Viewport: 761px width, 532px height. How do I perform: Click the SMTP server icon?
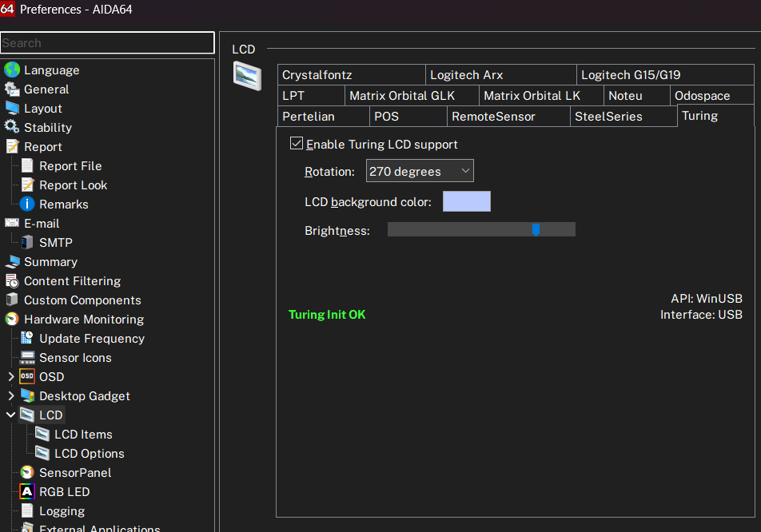click(27, 243)
